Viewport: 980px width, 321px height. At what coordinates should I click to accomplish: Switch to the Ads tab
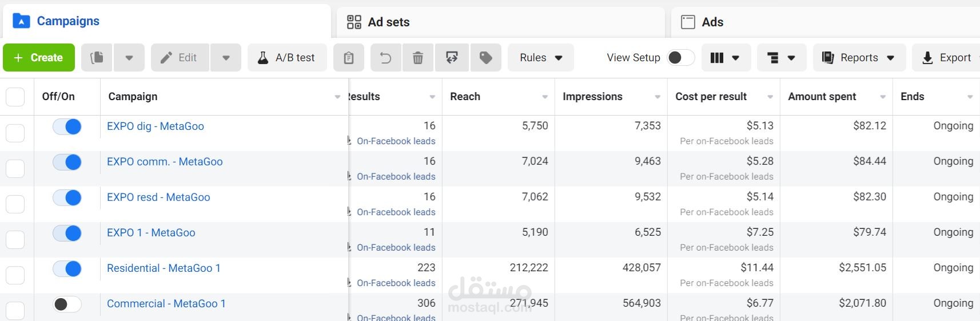click(x=825, y=22)
